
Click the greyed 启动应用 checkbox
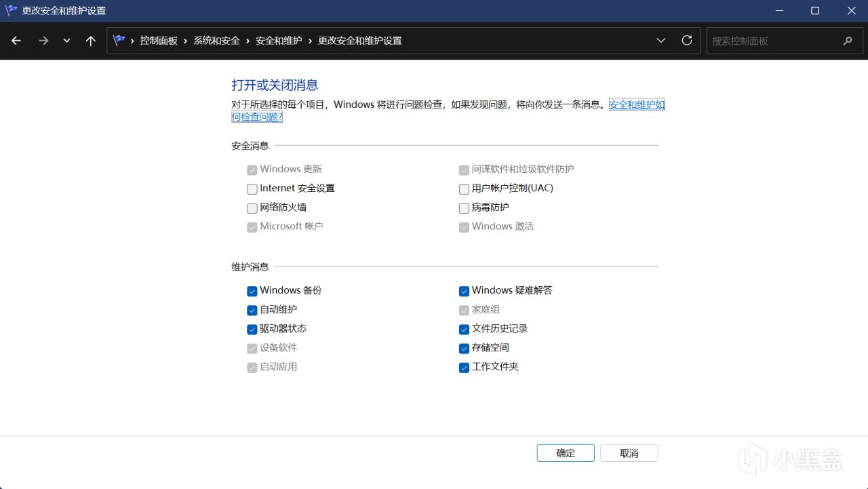(252, 368)
